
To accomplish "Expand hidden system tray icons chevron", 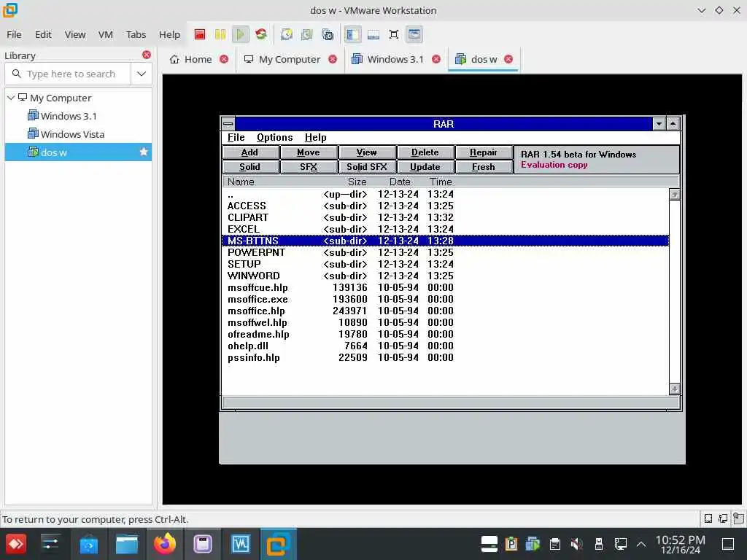I will (x=641, y=544).
